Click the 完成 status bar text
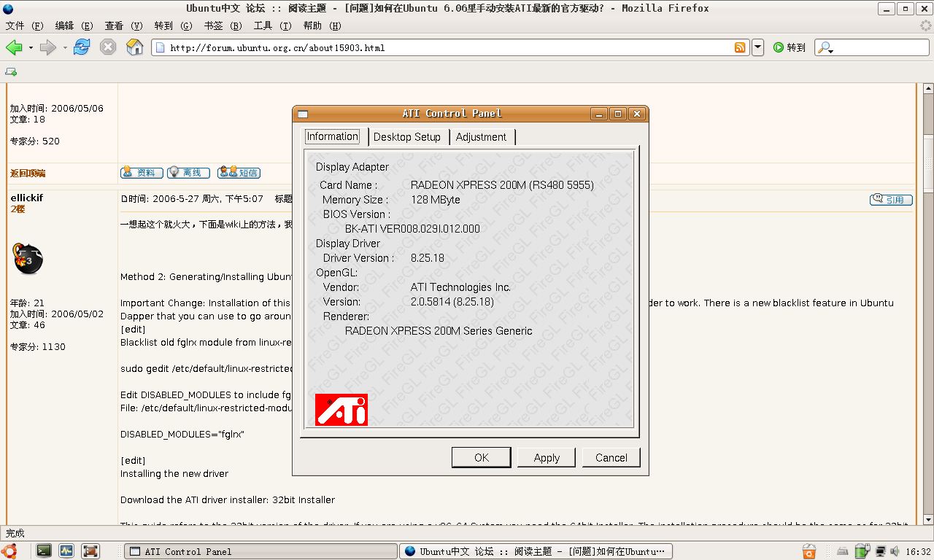 (x=15, y=533)
